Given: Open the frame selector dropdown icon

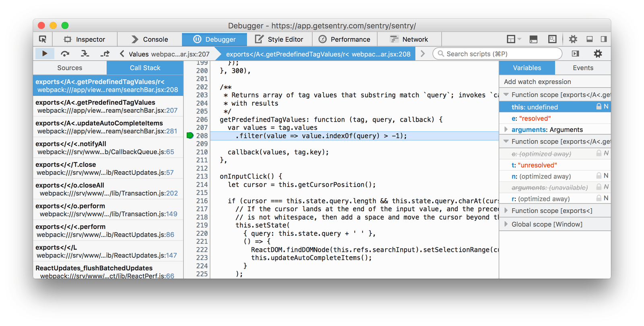Looking at the screenshot, I should click(x=514, y=39).
